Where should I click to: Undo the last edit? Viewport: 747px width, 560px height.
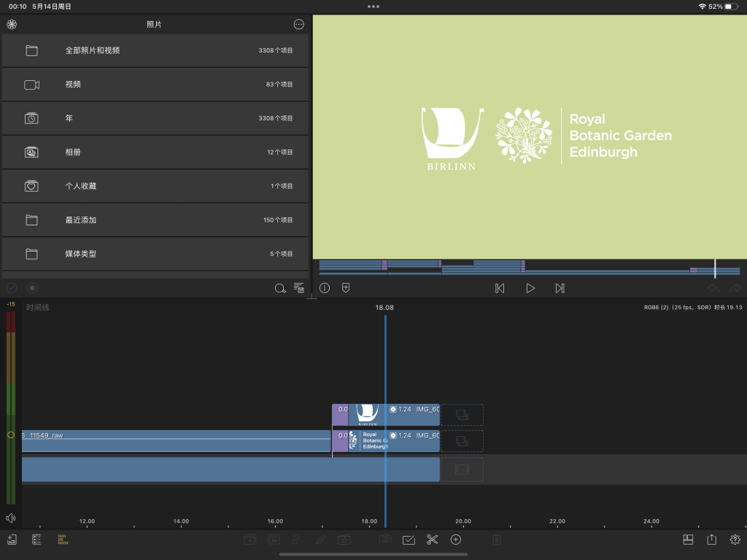pyautogui.click(x=713, y=288)
